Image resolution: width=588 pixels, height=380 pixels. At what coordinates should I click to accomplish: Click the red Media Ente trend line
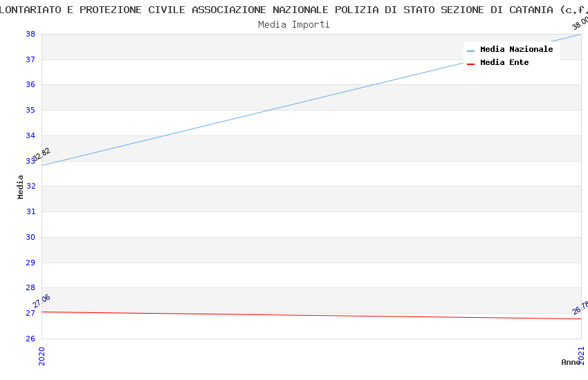tap(311, 315)
